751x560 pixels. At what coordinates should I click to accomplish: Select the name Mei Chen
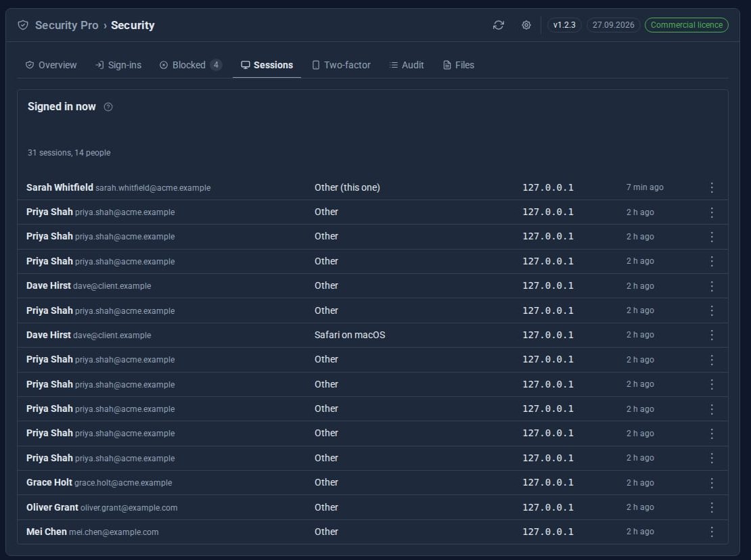(47, 532)
